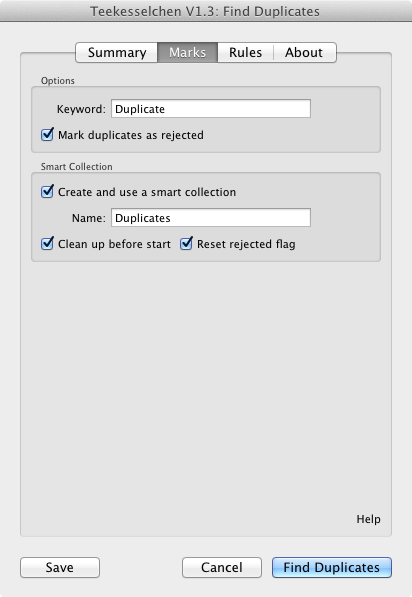Open the Help link
The image size is (412, 597).
pyautogui.click(x=368, y=519)
